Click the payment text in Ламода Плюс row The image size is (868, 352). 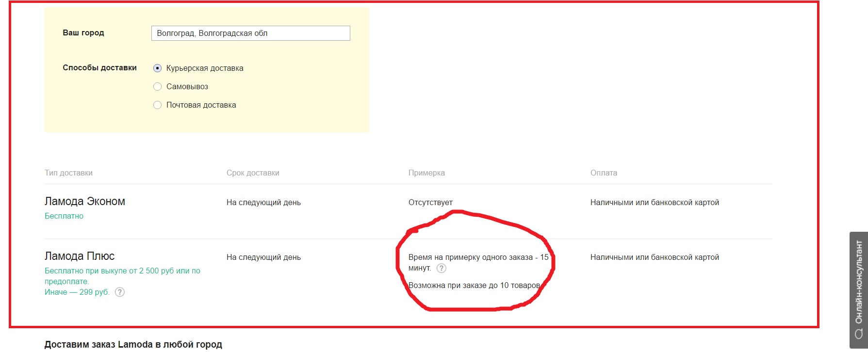tap(655, 257)
